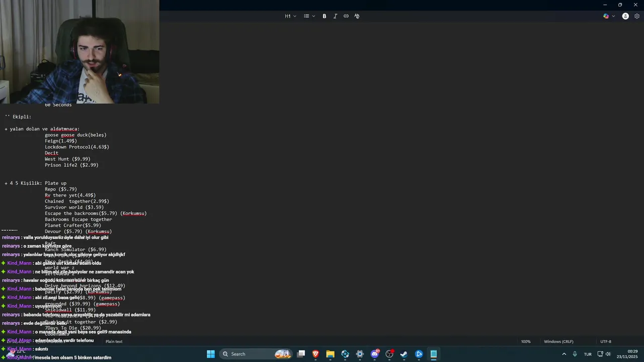
Task: Open the list style dropdown
Action: tap(309, 16)
